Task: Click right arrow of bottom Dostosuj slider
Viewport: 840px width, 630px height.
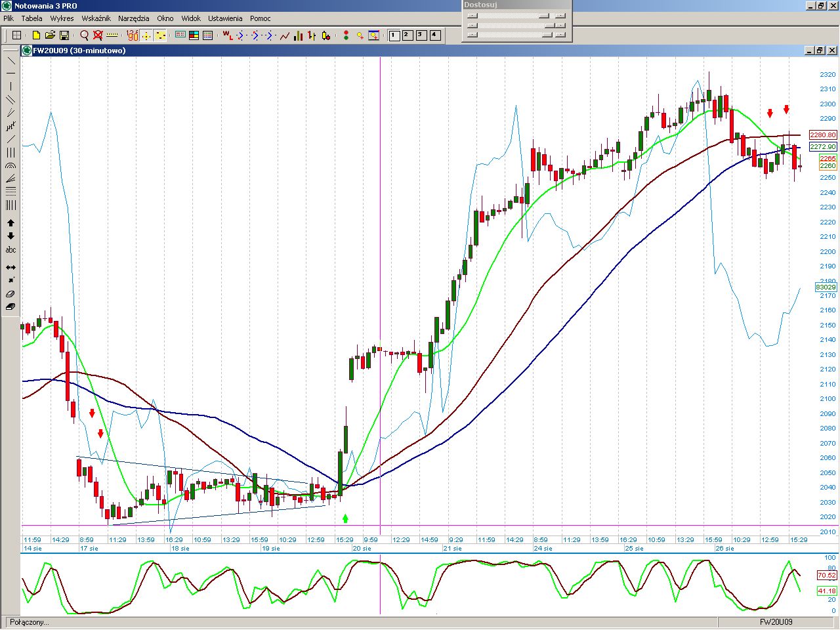Action: 560,35
